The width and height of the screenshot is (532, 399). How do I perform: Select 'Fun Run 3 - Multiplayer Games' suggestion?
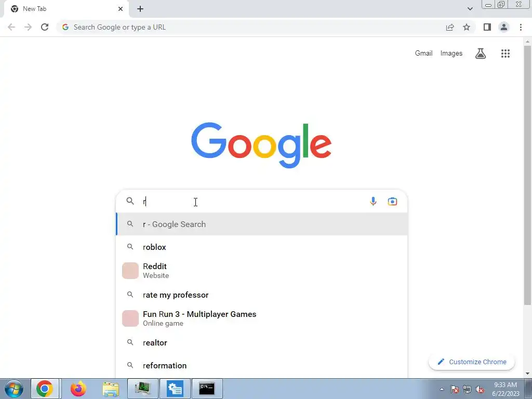point(262,318)
